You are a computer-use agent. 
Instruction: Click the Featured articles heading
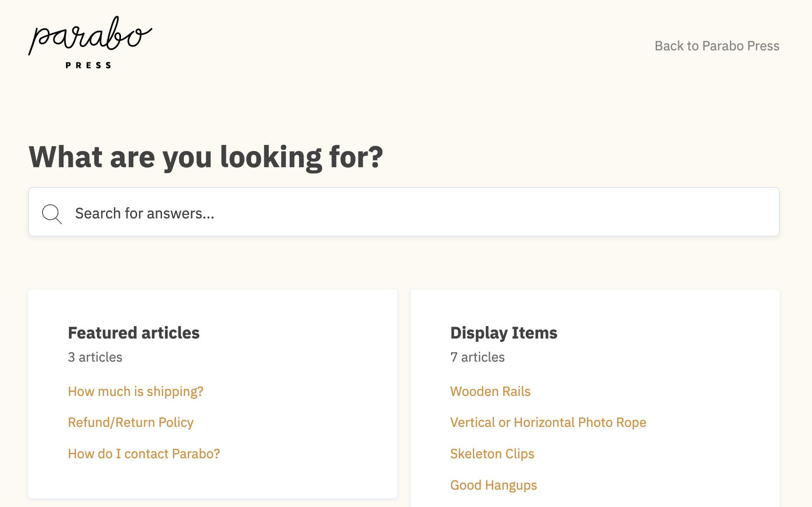(133, 333)
